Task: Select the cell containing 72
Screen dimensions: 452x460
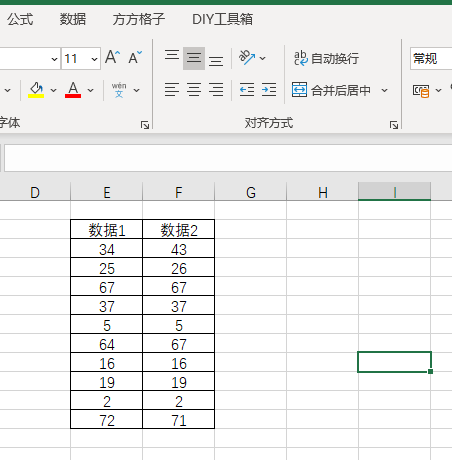Action: [x=107, y=419]
